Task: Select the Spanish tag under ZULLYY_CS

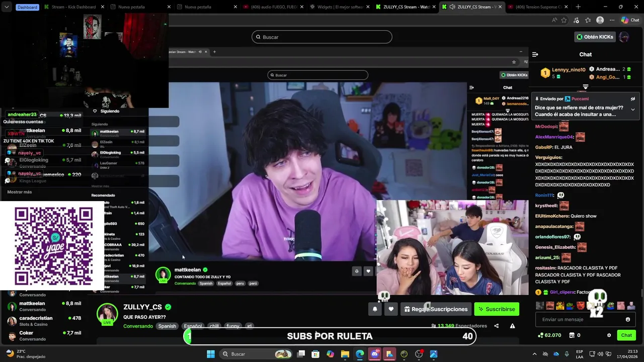Action: coord(167,326)
